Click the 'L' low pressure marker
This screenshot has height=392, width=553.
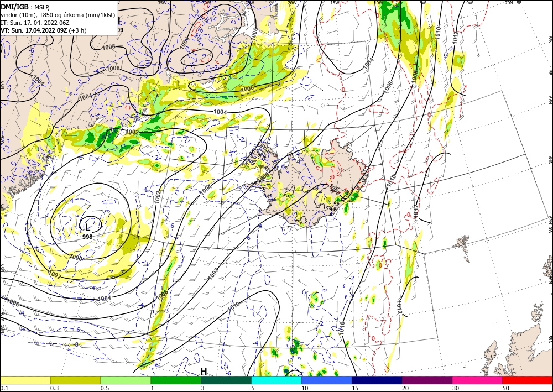pyautogui.click(x=88, y=228)
